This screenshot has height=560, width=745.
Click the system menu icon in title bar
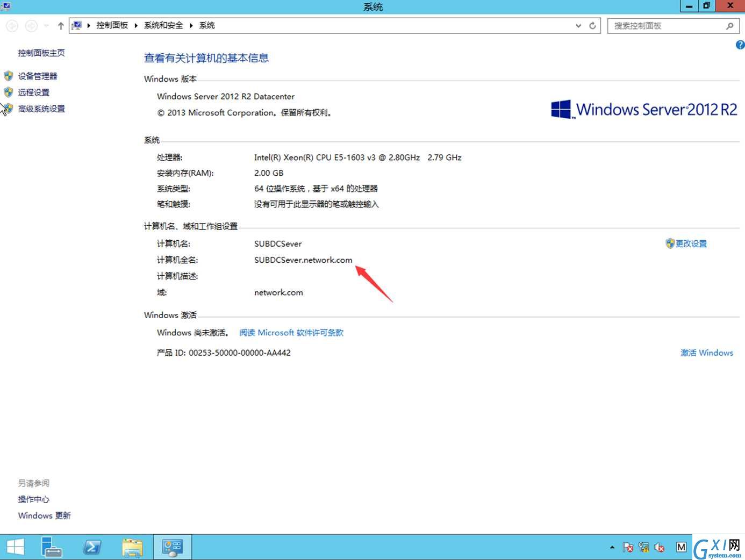(5, 6)
